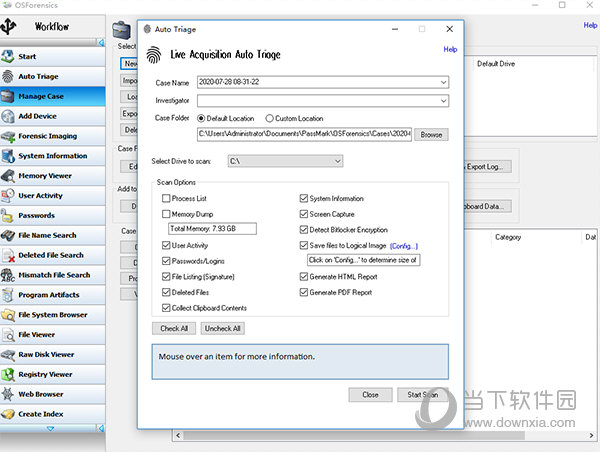
Task: Collapse the Workflow sidebar using top arrow
Action: pyautogui.click(x=101, y=42)
